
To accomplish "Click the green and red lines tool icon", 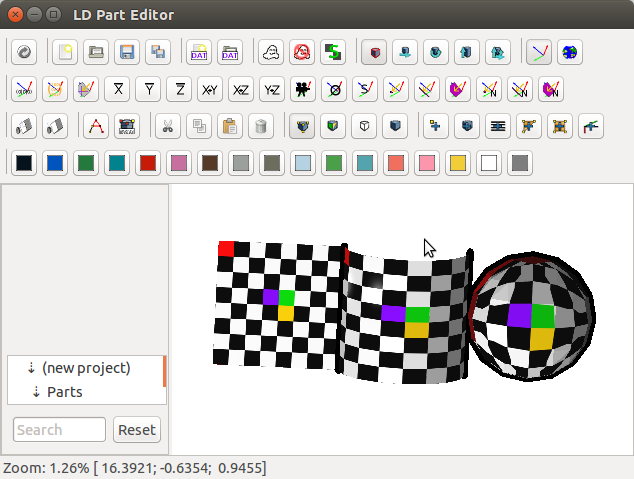I will pyautogui.click(x=591, y=126).
